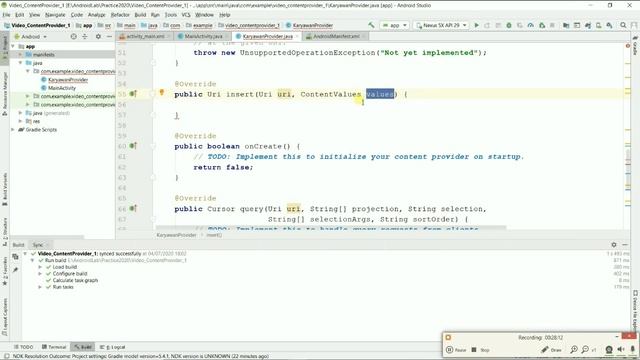Open the Android Profiler gauge icon
The image size is (640, 360).
531,25
